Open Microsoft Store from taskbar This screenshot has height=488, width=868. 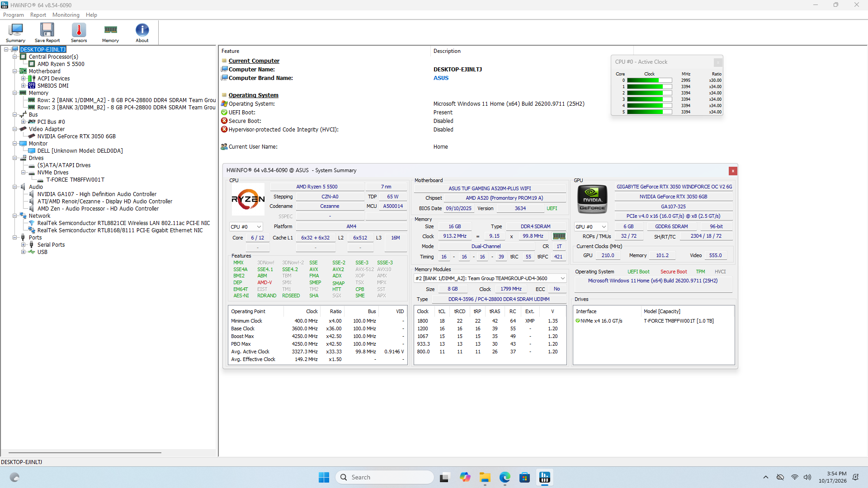(524, 477)
